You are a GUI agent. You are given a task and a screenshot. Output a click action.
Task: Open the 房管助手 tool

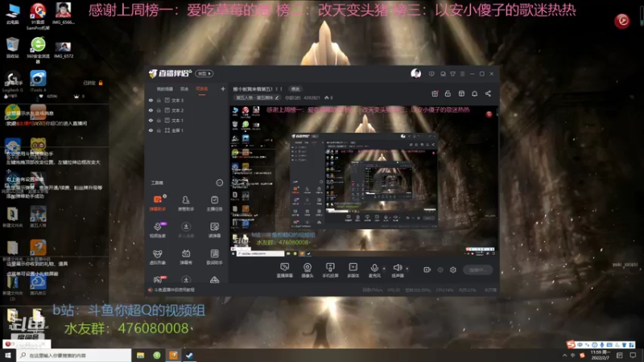[x=186, y=204]
